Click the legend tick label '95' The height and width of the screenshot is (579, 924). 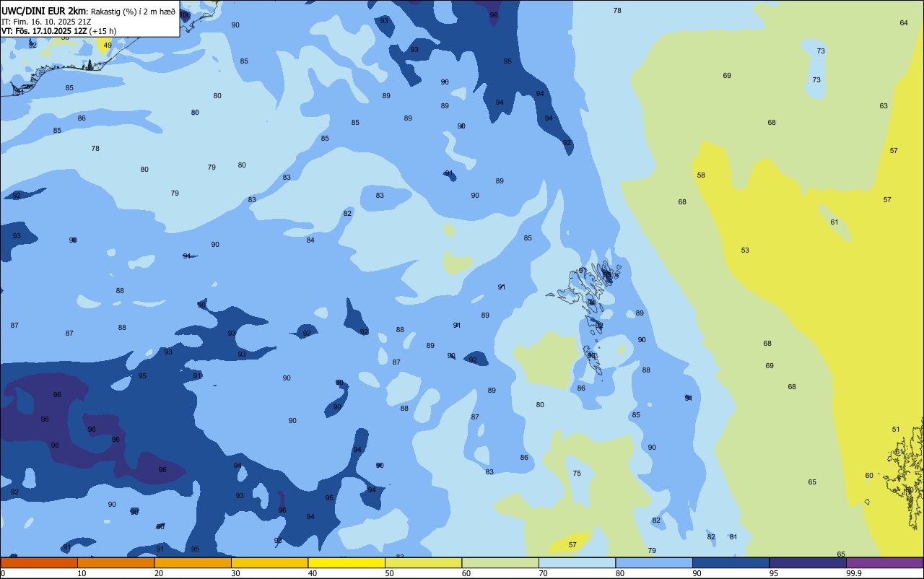coord(775,573)
